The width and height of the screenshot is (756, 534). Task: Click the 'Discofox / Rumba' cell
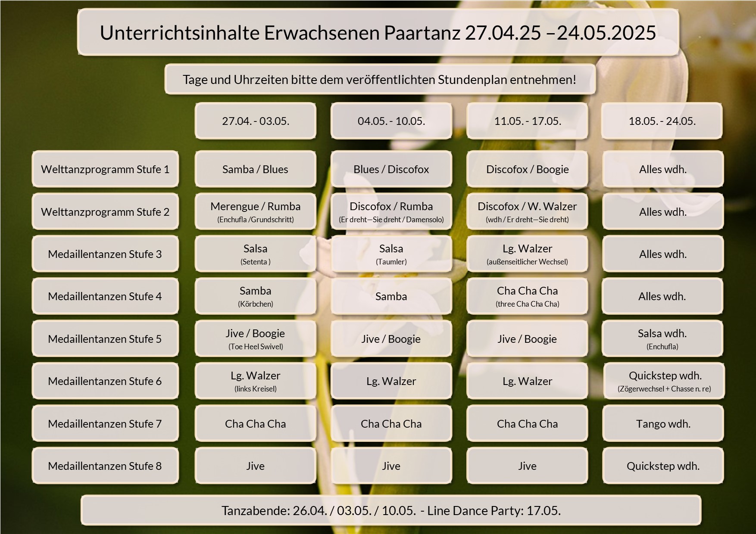tap(391, 211)
